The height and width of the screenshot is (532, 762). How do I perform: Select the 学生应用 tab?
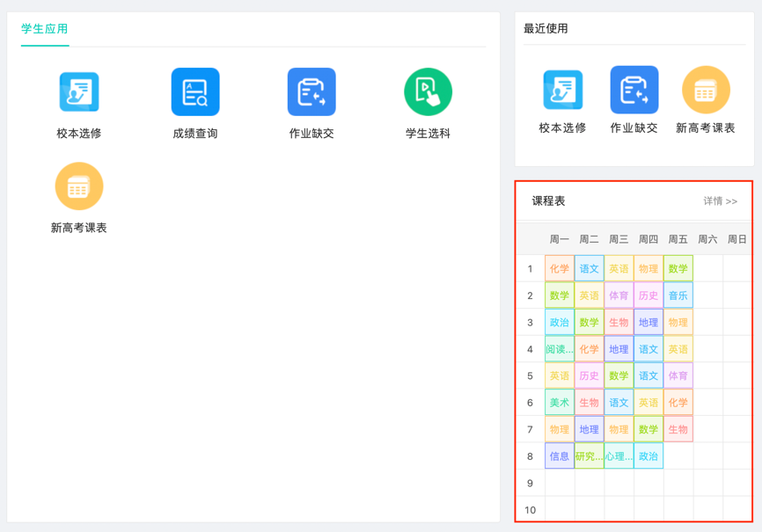pos(44,29)
